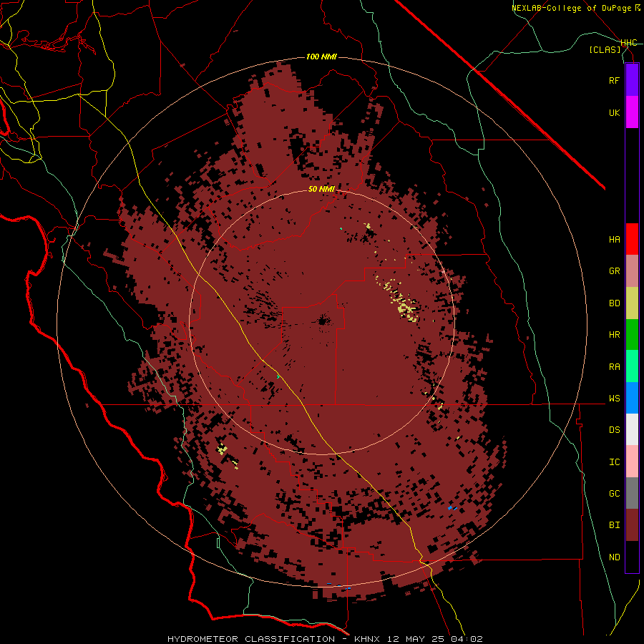The height and width of the screenshot is (644, 644).
Task: Click the HA legend label
Action: tap(614, 239)
